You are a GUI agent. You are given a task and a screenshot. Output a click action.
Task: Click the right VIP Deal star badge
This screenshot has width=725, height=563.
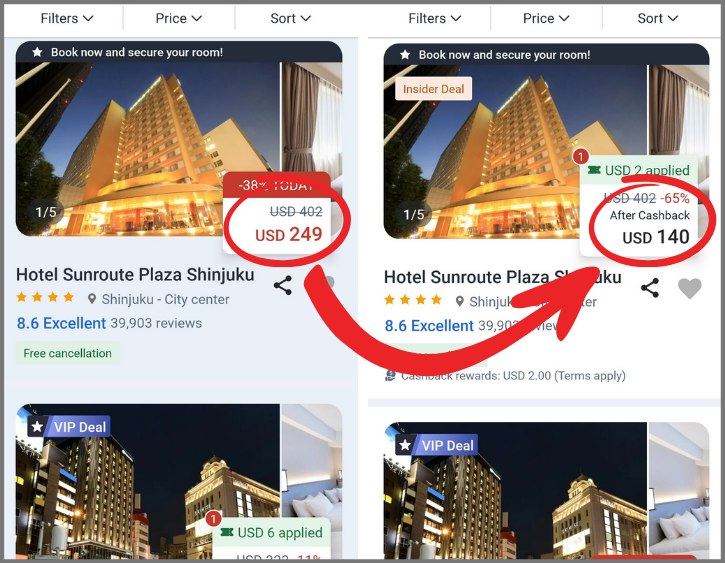(437, 445)
